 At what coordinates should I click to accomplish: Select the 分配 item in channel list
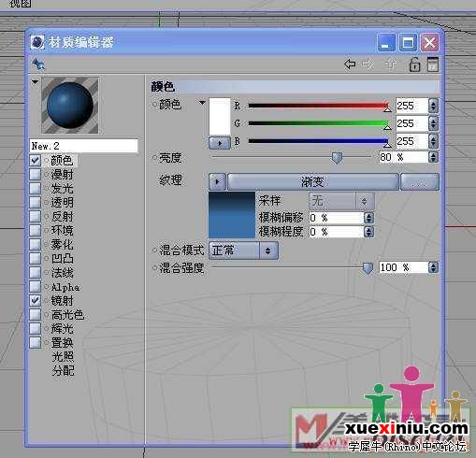(63, 370)
